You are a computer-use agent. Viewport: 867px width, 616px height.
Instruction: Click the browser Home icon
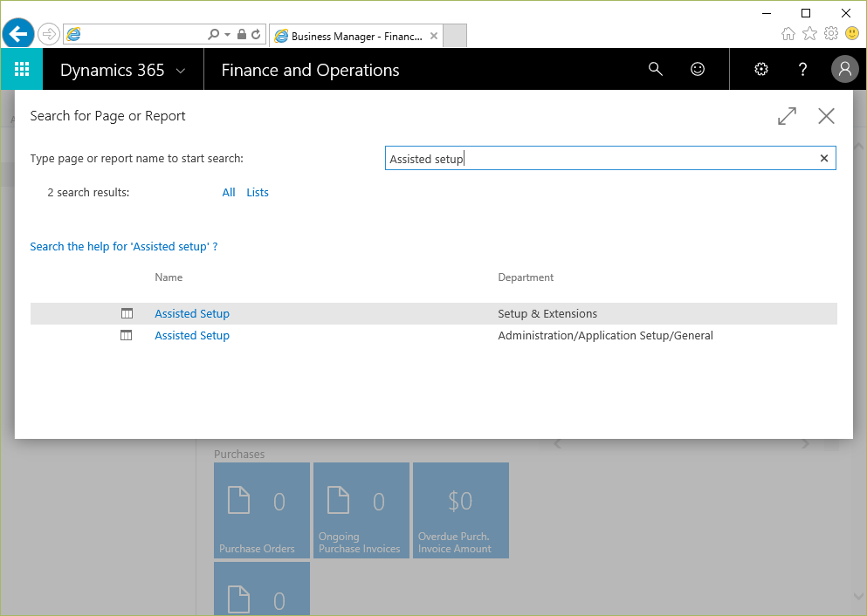788,34
